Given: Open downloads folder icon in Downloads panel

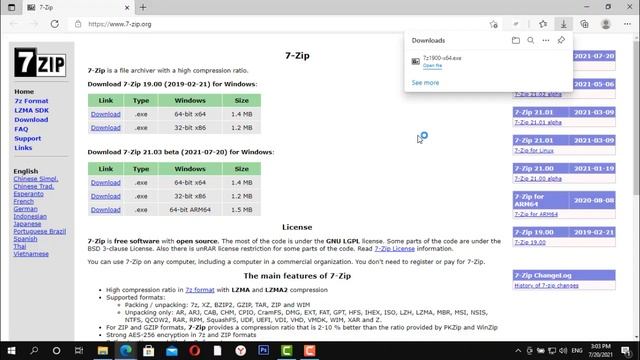Looking at the screenshot, I should tap(516, 40).
